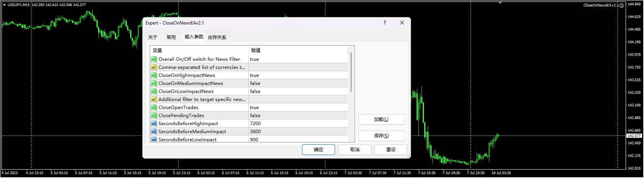Click the smiley icon next to CloseOnNewsEA label
This screenshot has width=644, height=178.
click(x=622, y=5)
